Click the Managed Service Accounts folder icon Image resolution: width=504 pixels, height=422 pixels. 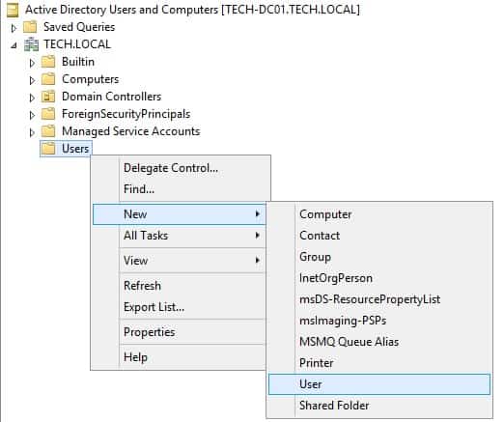tap(48, 131)
